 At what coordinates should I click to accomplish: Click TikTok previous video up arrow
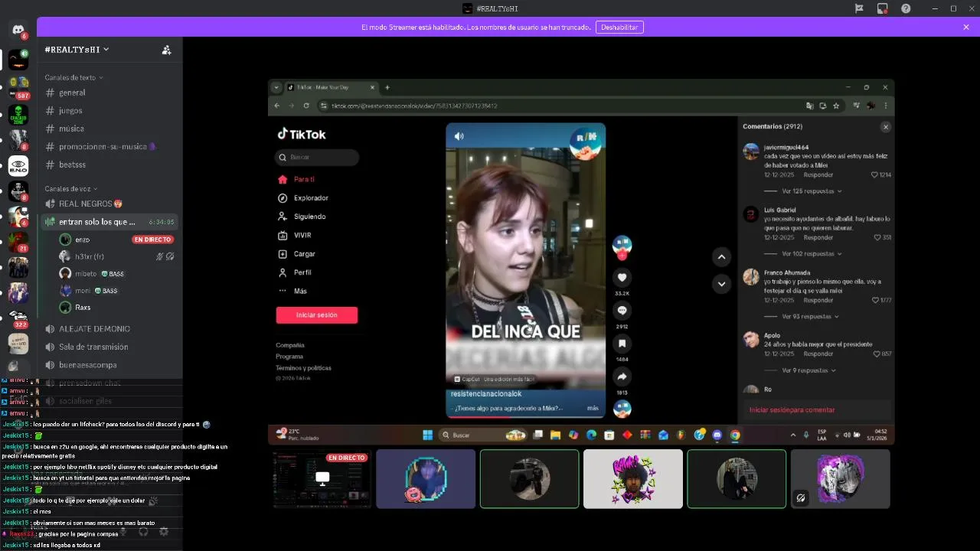(721, 257)
